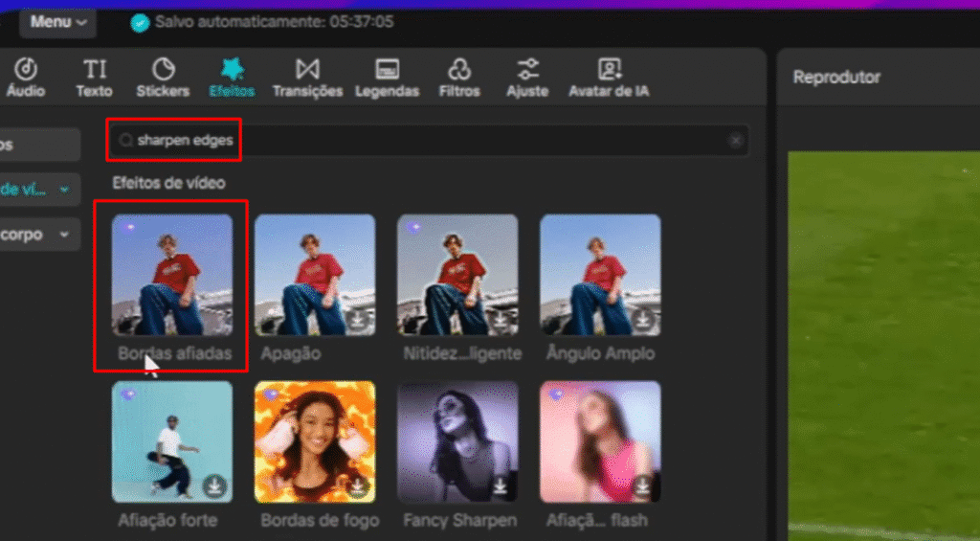This screenshot has height=541, width=980.
Task: Select the Legendas captions icon
Action: tap(388, 70)
